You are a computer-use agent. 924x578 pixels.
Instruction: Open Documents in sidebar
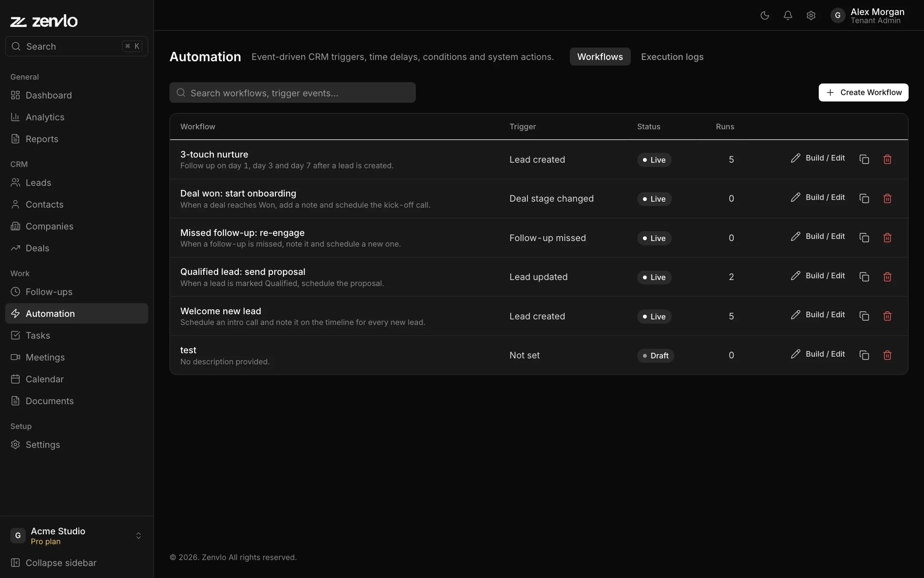coord(77,401)
